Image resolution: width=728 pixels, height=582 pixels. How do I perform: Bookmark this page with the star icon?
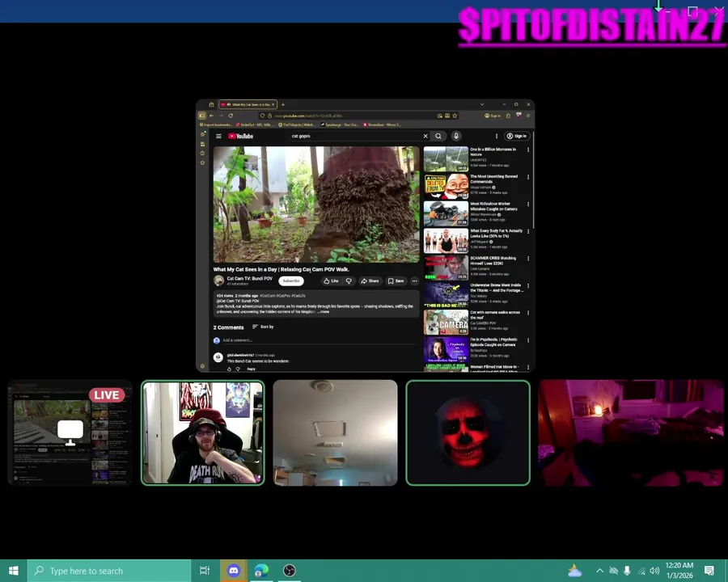pos(455,116)
